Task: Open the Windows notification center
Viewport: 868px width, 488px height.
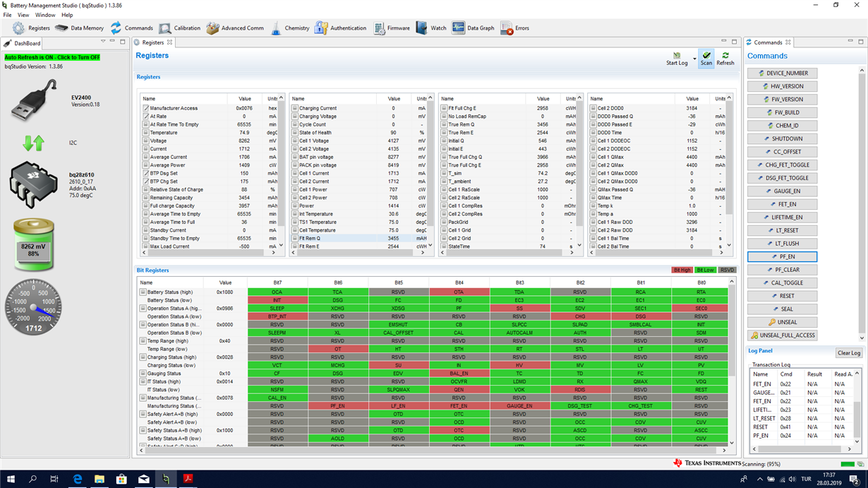Action: click(x=853, y=479)
